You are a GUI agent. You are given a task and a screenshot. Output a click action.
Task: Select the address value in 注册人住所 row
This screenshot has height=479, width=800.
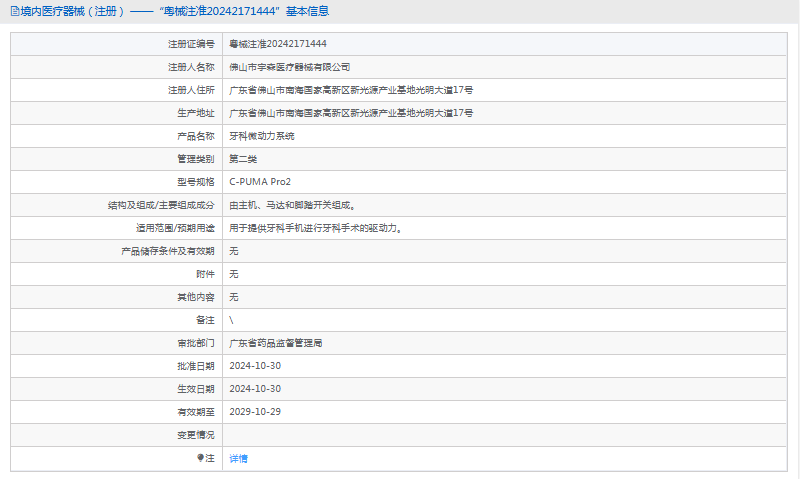pos(351,90)
